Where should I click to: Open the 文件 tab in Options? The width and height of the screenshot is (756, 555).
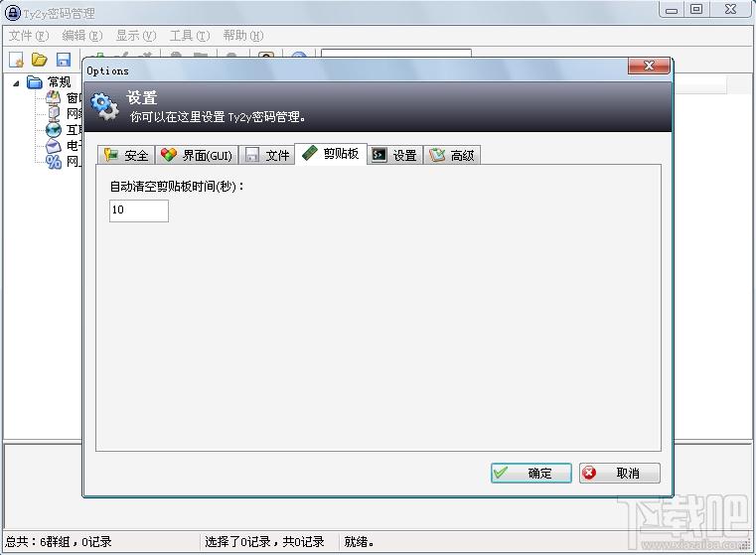pyautogui.click(x=267, y=155)
